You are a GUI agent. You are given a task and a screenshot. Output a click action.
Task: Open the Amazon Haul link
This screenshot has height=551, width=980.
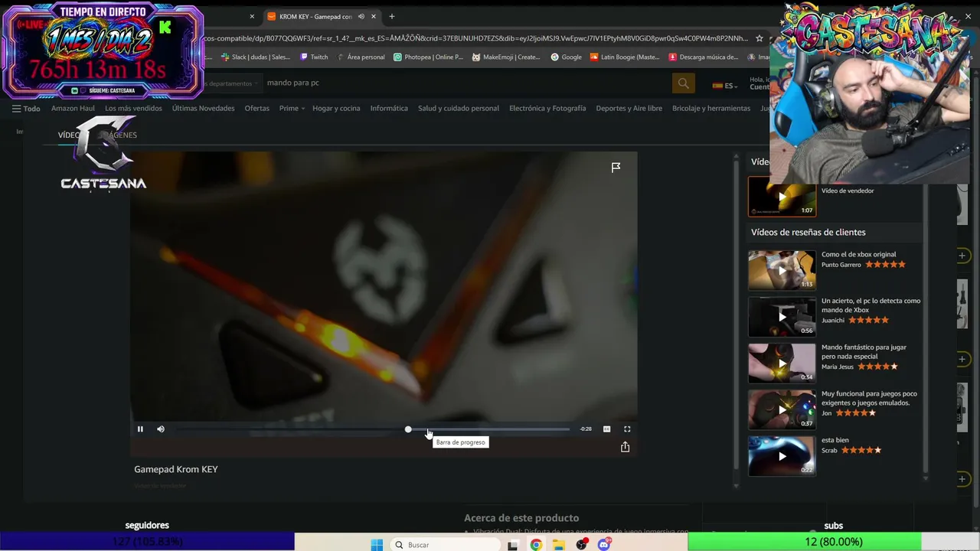[73, 109]
